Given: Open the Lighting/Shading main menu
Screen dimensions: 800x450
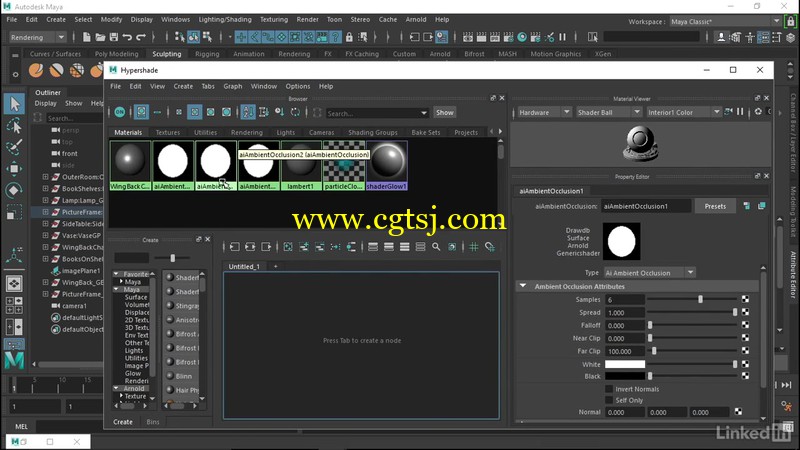Looking at the screenshot, I should point(224,19).
